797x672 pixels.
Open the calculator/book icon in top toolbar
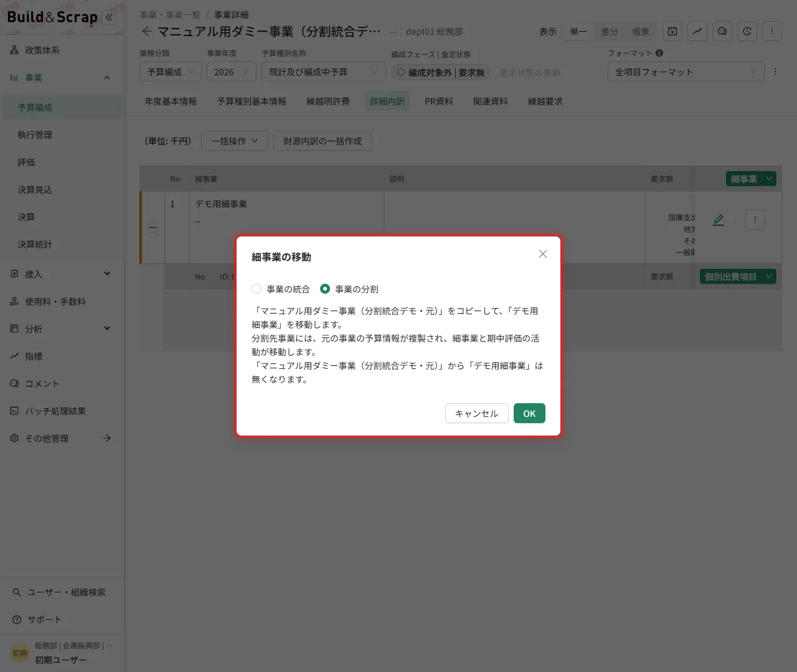point(672,31)
